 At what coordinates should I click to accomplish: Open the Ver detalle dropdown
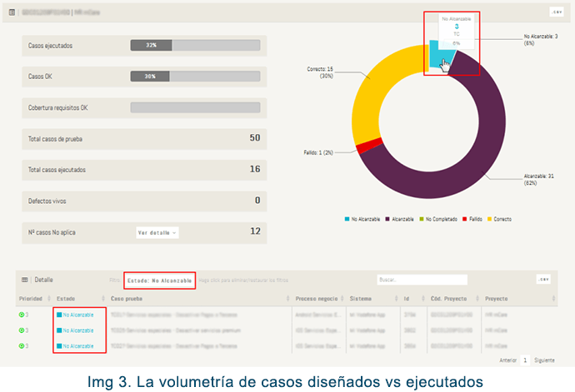click(157, 233)
